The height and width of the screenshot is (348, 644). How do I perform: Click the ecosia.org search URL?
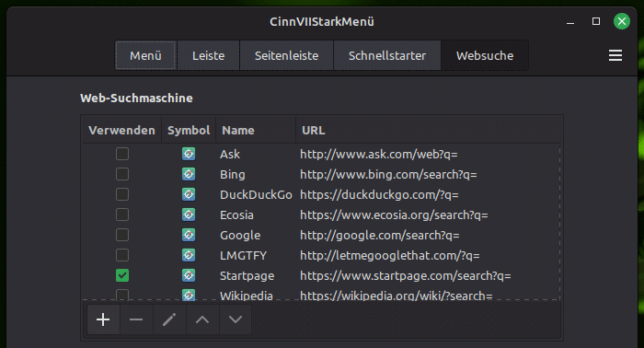tap(394, 215)
